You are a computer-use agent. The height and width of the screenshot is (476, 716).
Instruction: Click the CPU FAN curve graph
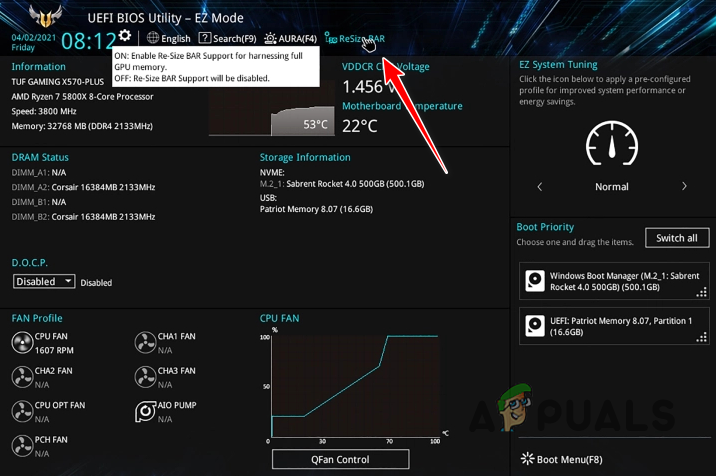pos(355,386)
